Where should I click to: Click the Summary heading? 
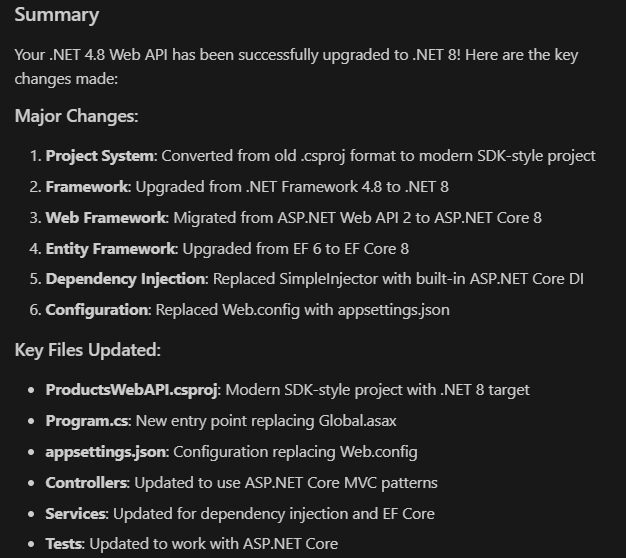point(57,15)
